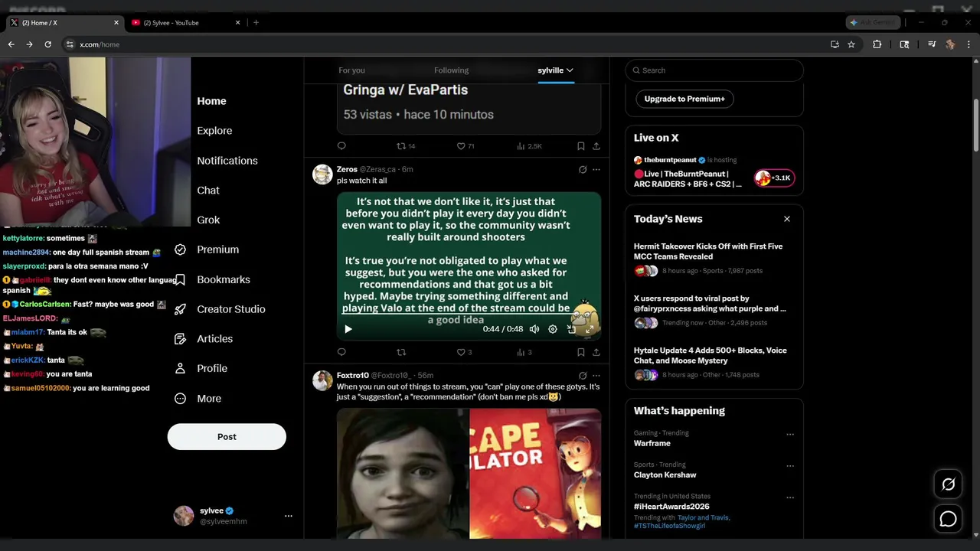980x551 pixels.
Task: Go to Home in sidebar
Action: [211, 101]
